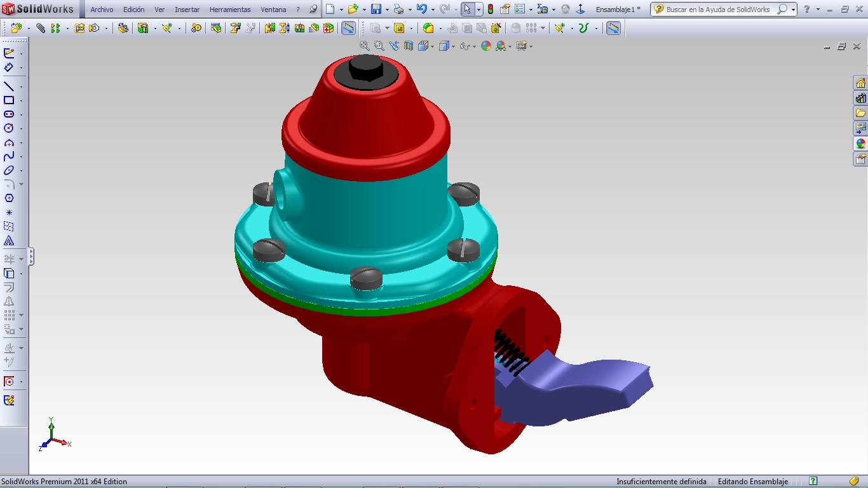Click the Ensamblaje1 document title

coord(618,10)
